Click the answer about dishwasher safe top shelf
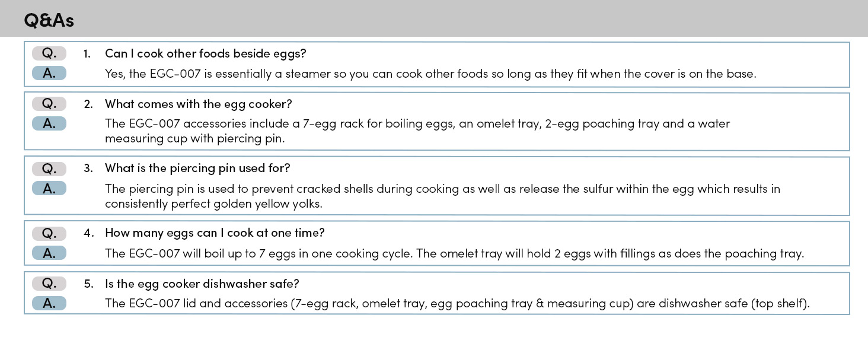 tap(457, 304)
